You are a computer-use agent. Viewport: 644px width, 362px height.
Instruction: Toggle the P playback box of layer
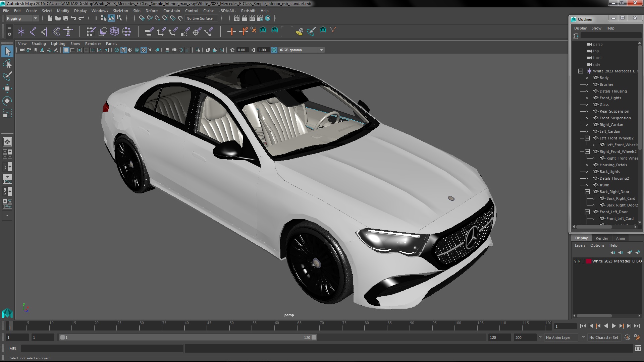coord(579,261)
